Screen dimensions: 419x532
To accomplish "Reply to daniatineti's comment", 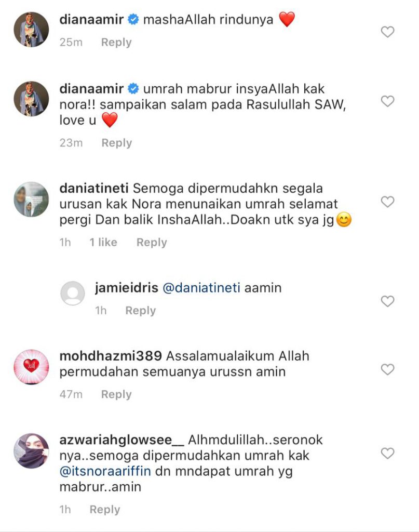I will pos(152,243).
